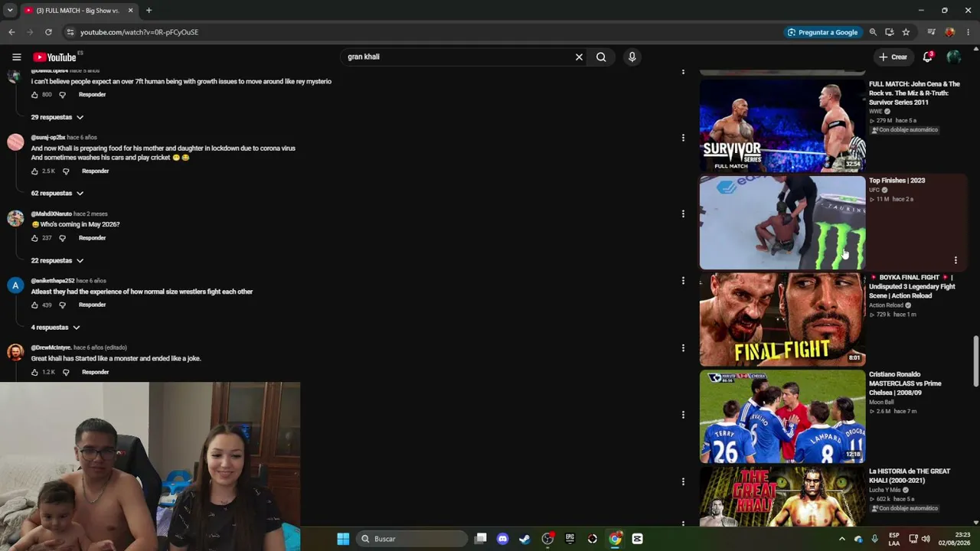Expand the 29 respuestas thread

(57, 117)
